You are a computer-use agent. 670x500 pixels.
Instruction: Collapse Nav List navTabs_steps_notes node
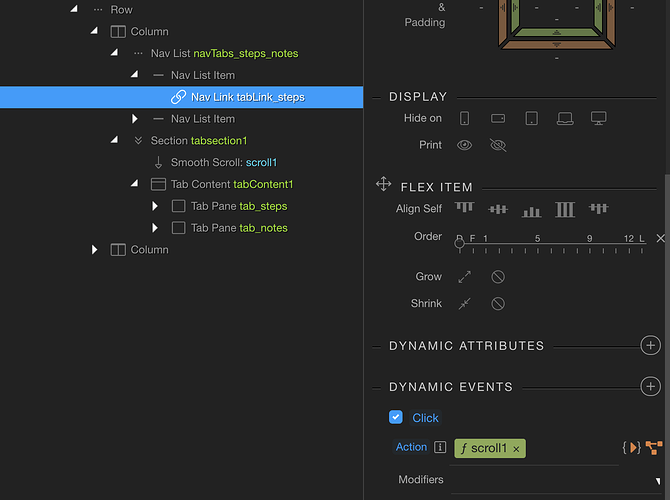click(x=115, y=52)
